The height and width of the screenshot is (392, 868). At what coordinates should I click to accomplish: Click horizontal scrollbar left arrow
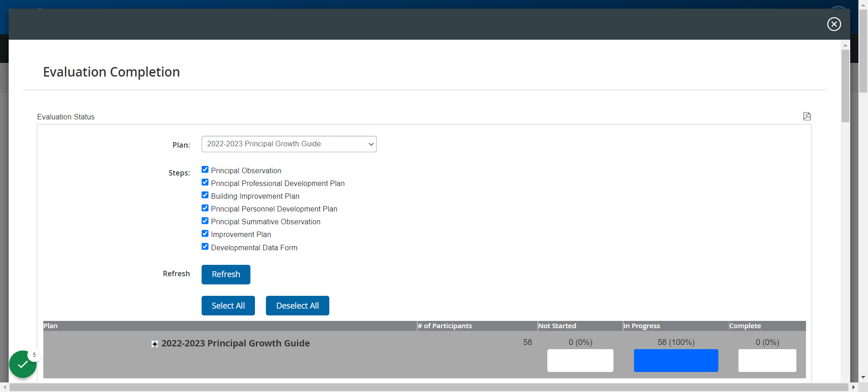pos(5,387)
